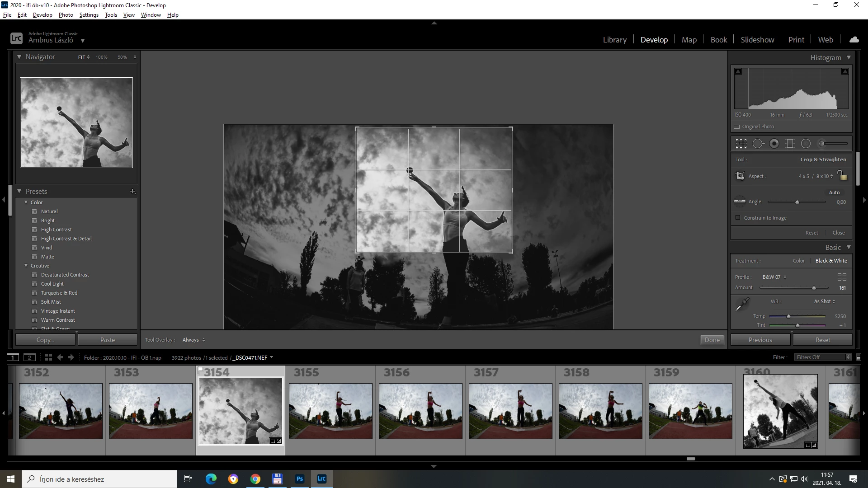Select the Radial Filter tool
868x488 pixels.
click(x=806, y=144)
